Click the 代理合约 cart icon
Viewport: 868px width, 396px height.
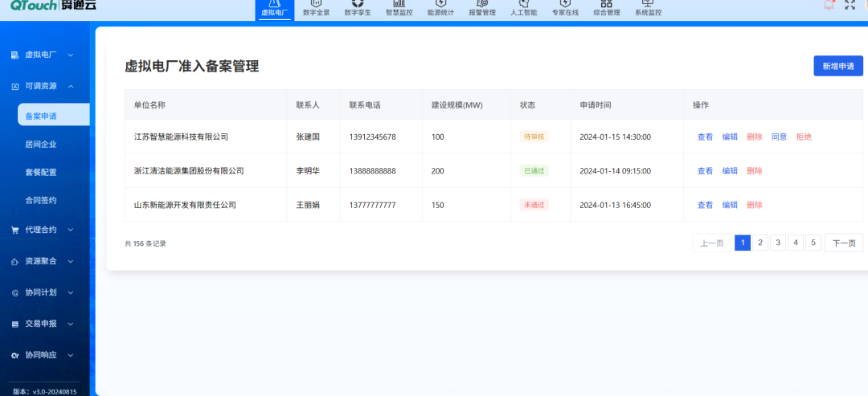click(x=15, y=230)
